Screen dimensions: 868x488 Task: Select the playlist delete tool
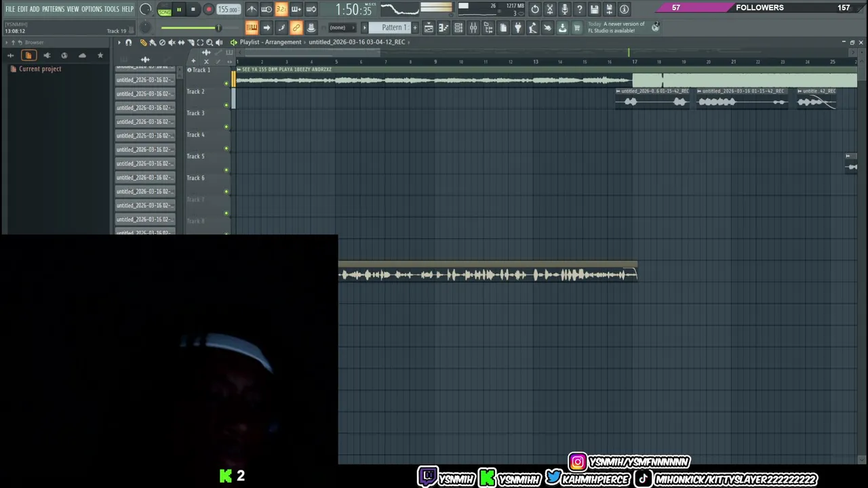tap(162, 42)
